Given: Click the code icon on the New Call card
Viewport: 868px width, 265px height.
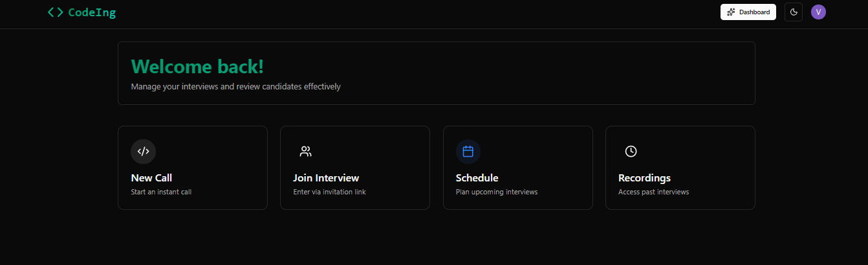Looking at the screenshot, I should click(143, 152).
